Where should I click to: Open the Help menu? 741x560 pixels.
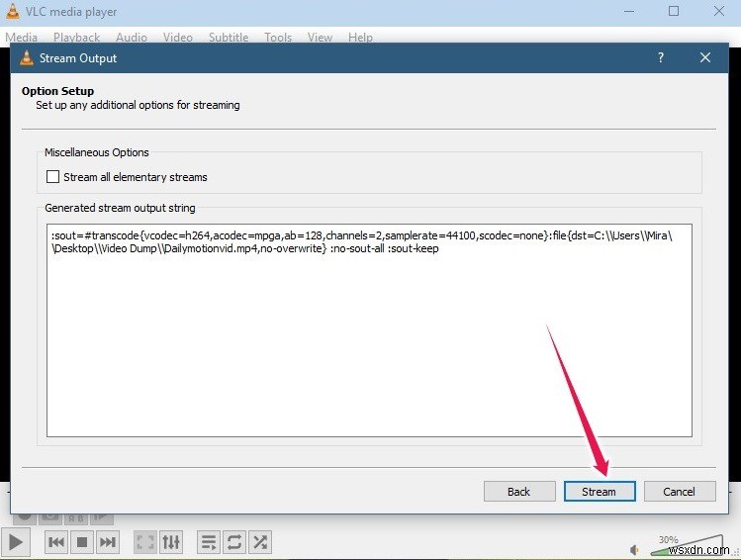[x=360, y=37]
